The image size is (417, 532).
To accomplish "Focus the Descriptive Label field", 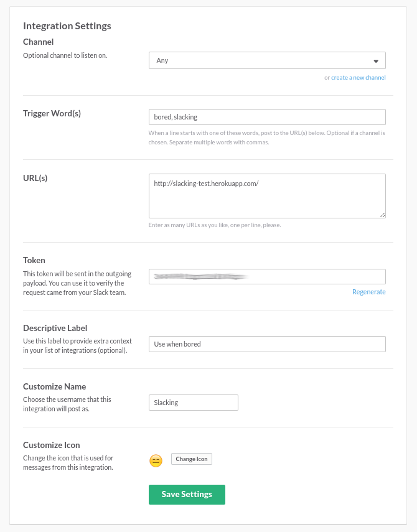I will pyautogui.click(x=266, y=344).
